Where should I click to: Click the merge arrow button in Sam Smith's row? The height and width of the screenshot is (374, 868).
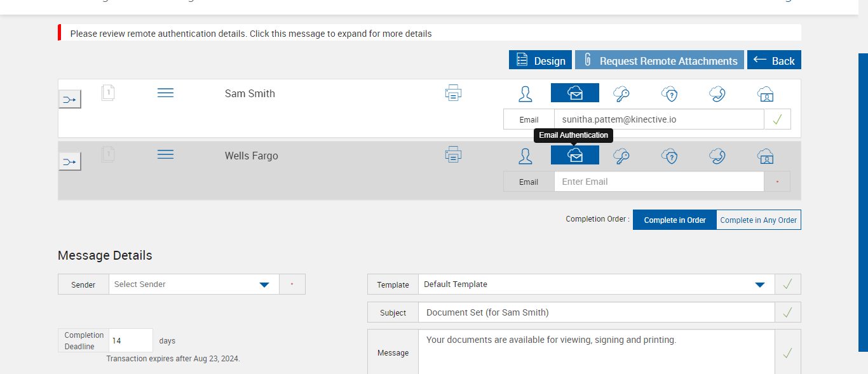tap(70, 99)
